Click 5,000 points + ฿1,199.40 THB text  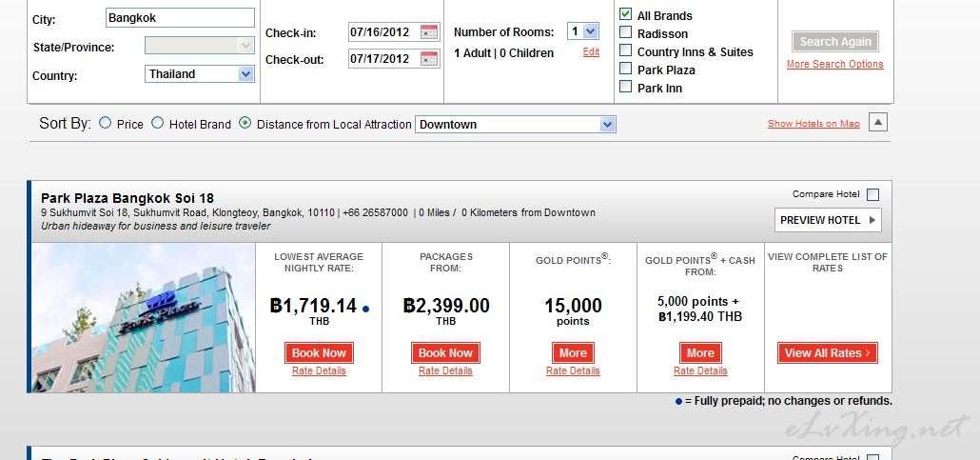tap(700, 310)
